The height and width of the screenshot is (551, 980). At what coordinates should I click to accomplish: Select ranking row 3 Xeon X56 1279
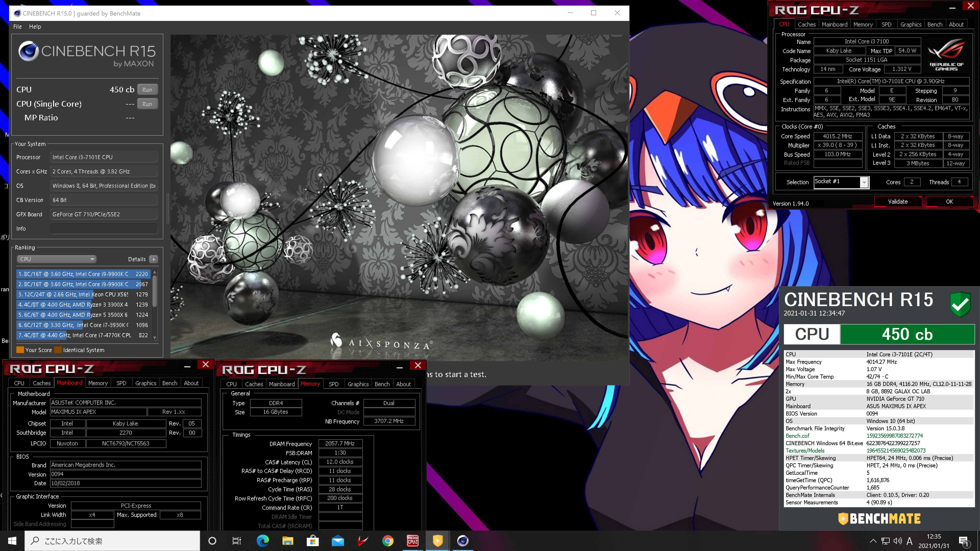83,294
